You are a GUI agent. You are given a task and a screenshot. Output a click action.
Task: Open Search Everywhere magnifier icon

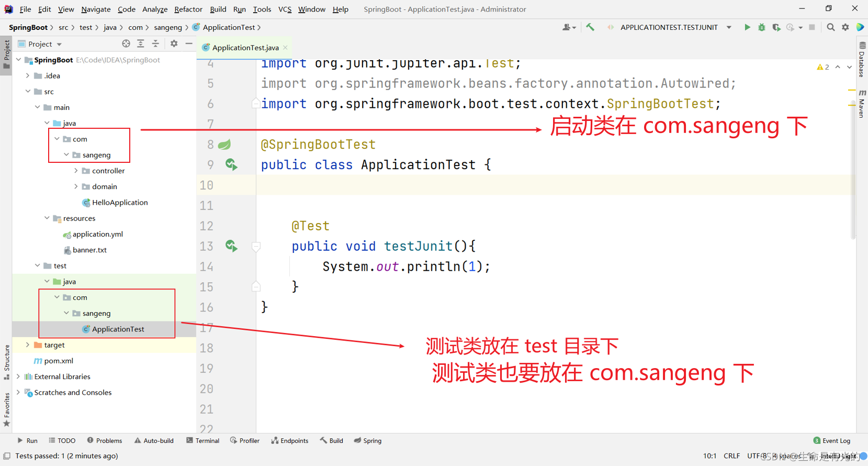click(x=831, y=27)
